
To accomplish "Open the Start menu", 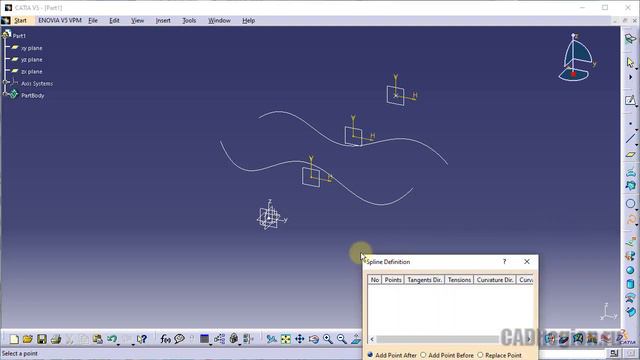I will pyautogui.click(x=20, y=20).
